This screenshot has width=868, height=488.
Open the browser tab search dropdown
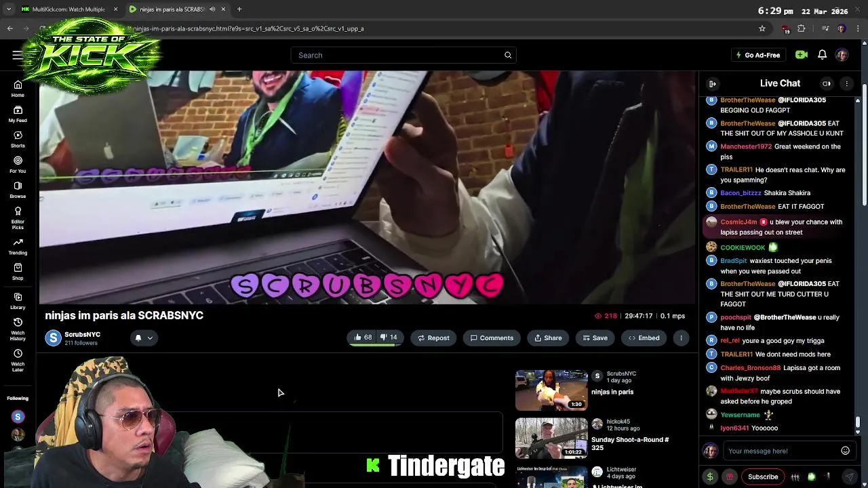9,9
